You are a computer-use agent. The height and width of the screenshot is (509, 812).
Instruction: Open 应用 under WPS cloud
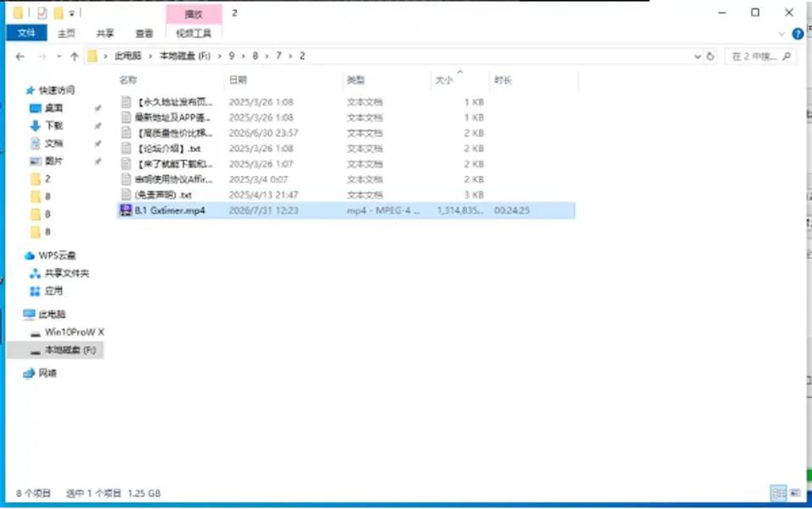pyautogui.click(x=47, y=291)
